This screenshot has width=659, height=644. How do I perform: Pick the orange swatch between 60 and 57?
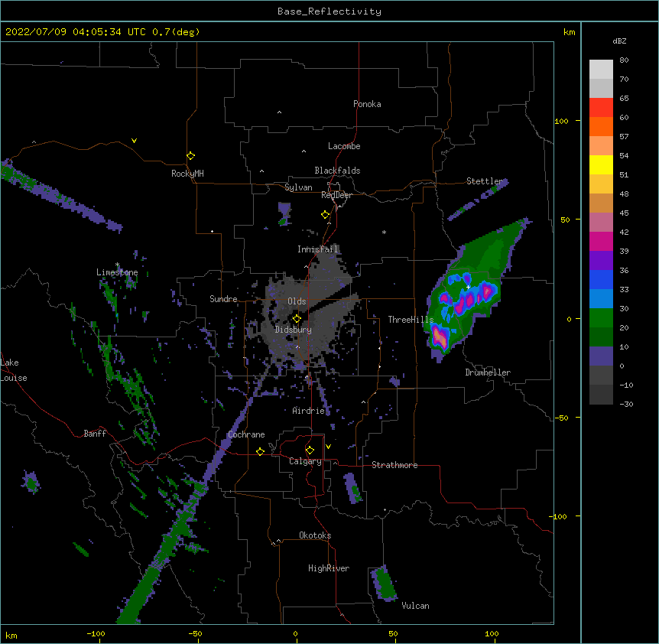tap(601, 126)
